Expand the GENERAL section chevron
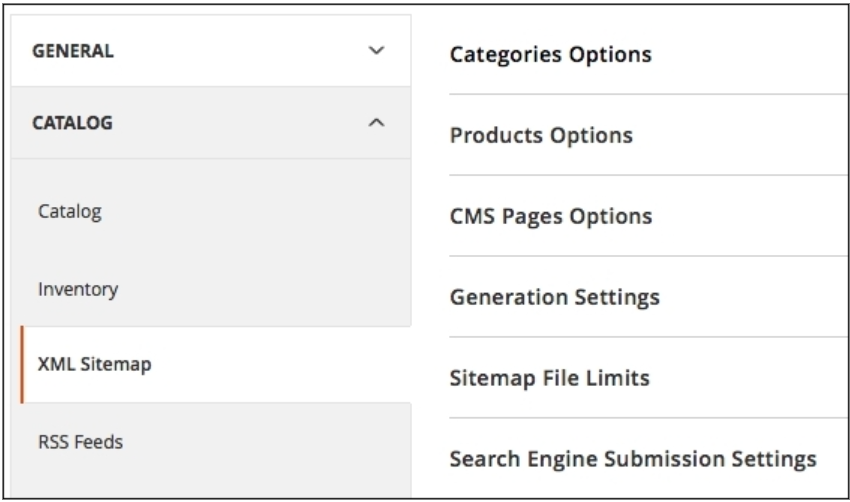Screen dimensions: 850x502 pos(376,50)
